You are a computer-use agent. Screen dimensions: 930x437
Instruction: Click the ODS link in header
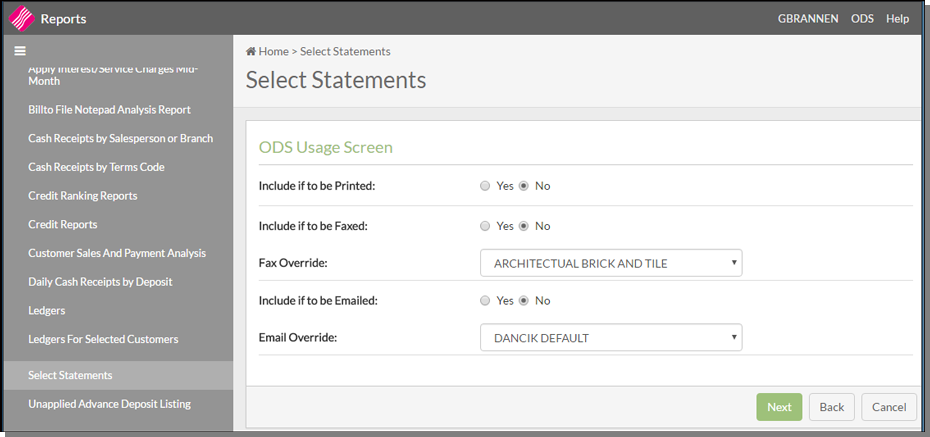pyautogui.click(x=862, y=19)
